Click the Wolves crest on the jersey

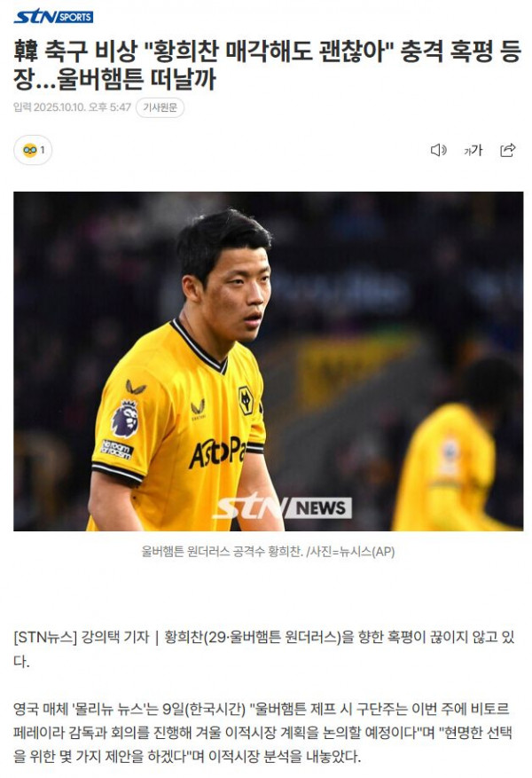coord(246,400)
